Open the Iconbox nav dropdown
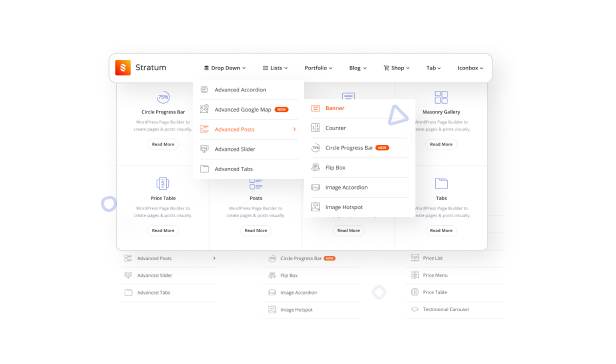The image size is (616, 364). [x=470, y=68]
